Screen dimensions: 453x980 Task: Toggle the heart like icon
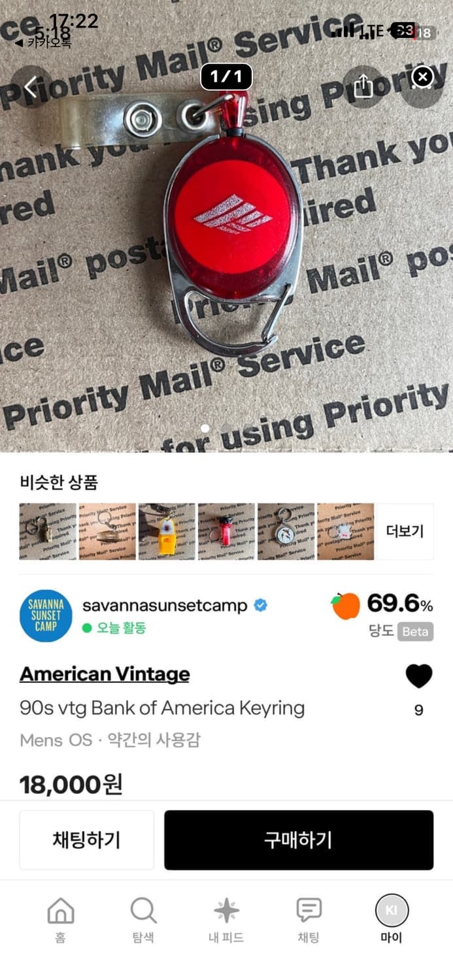coord(419,676)
